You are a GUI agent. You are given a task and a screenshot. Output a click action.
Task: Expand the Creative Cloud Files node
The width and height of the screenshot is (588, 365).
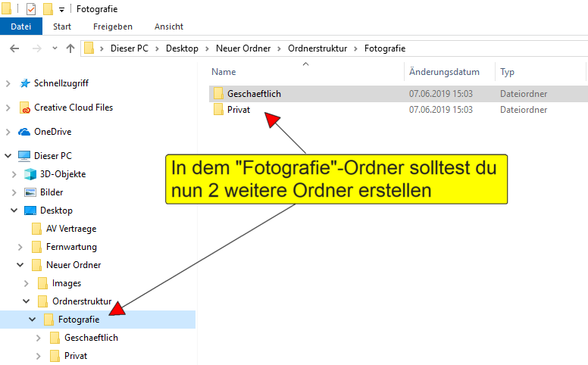click(x=8, y=108)
